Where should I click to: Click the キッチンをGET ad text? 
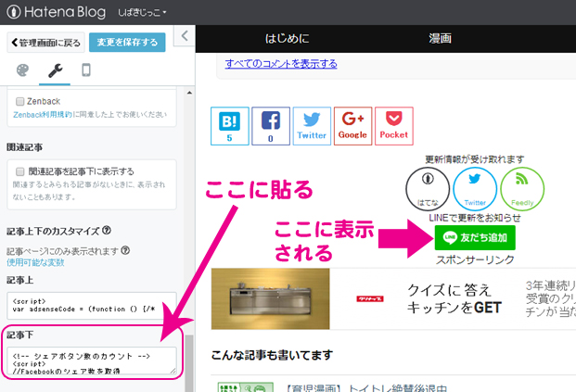point(454,308)
